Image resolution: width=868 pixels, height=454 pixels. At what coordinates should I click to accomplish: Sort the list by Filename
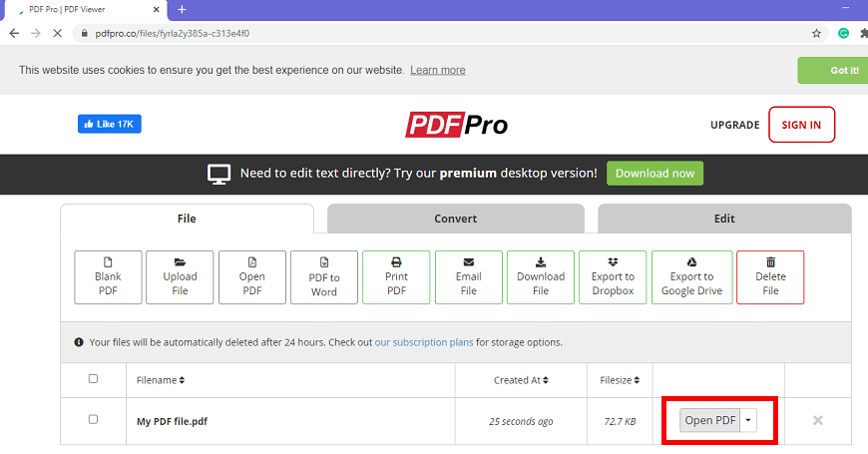(x=161, y=380)
